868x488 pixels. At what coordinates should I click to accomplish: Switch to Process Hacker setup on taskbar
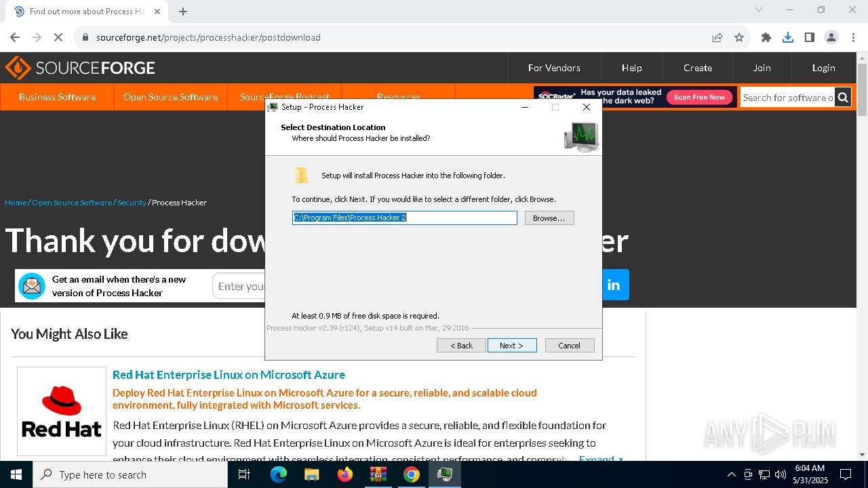coord(445,474)
